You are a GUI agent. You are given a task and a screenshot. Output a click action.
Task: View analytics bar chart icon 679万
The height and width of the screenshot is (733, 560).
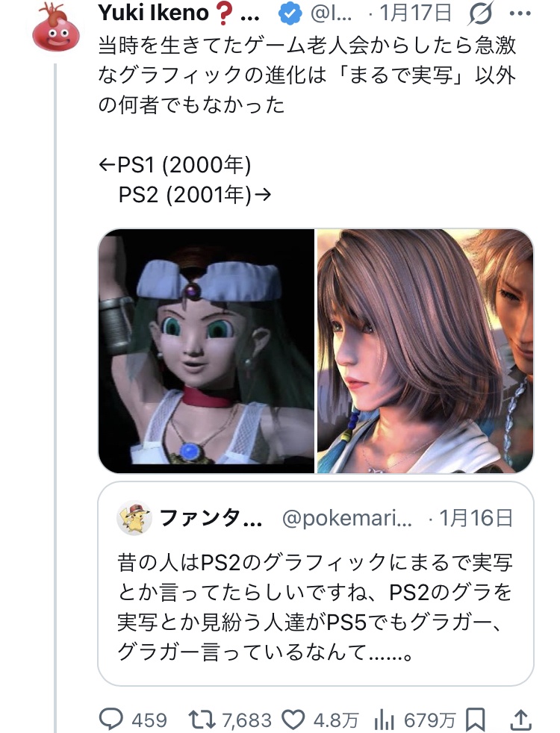click(x=385, y=719)
